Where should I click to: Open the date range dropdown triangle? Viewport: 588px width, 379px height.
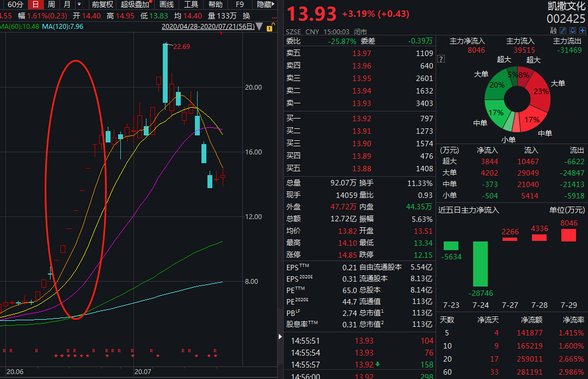point(259,27)
